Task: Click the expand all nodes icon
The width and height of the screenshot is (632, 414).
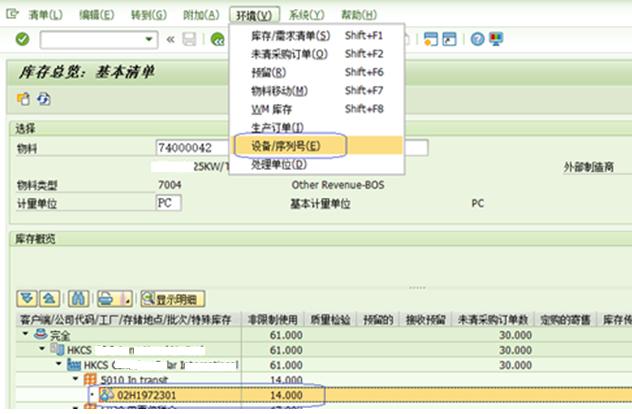Action: click(x=27, y=299)
